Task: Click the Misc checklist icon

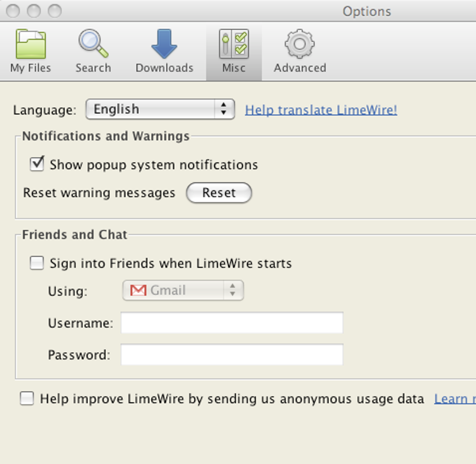Action: [234, 44]
